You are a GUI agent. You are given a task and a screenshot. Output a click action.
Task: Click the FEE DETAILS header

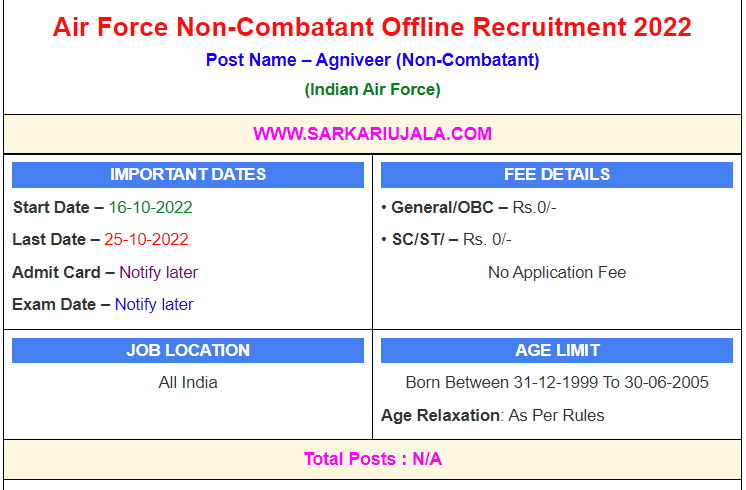(x=556, y=175)
